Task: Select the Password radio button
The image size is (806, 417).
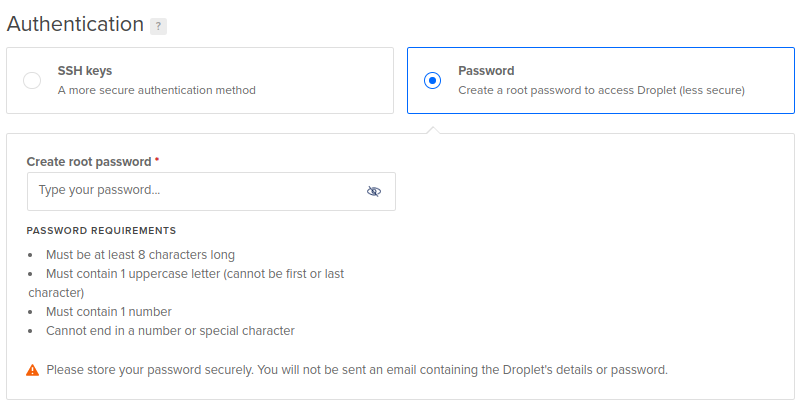Action: (432, 81)
